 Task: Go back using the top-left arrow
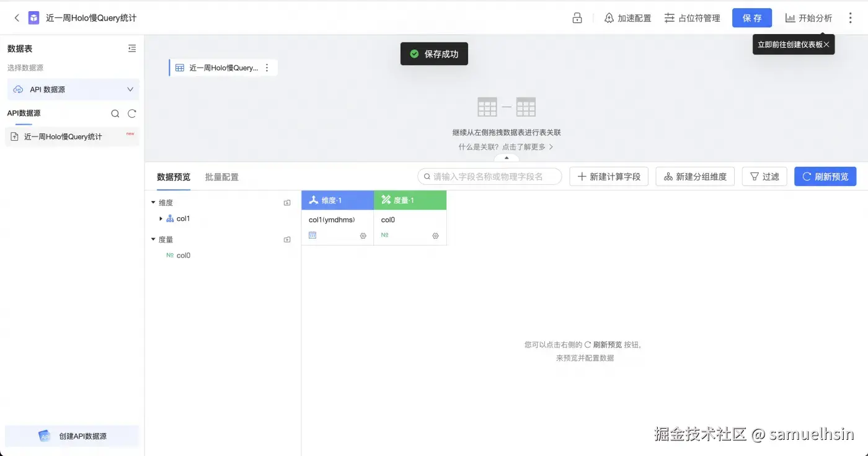(x=17, y=18)
